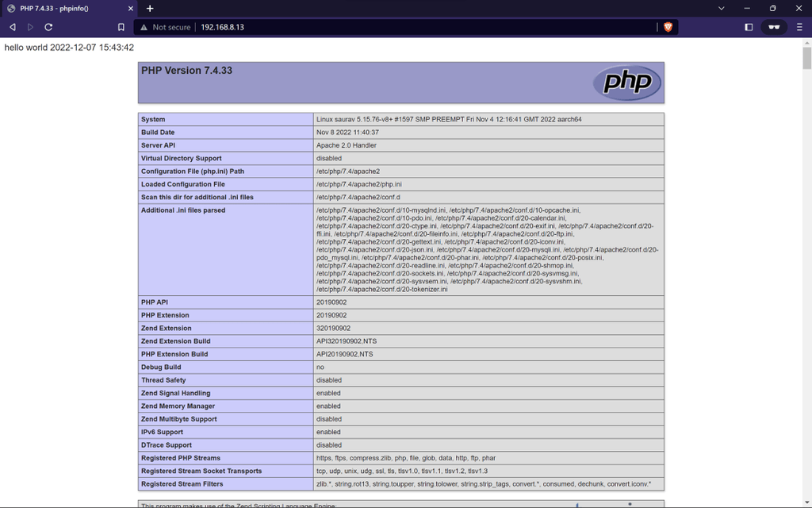Click Registered PHP Streams label

pos(181,458)
